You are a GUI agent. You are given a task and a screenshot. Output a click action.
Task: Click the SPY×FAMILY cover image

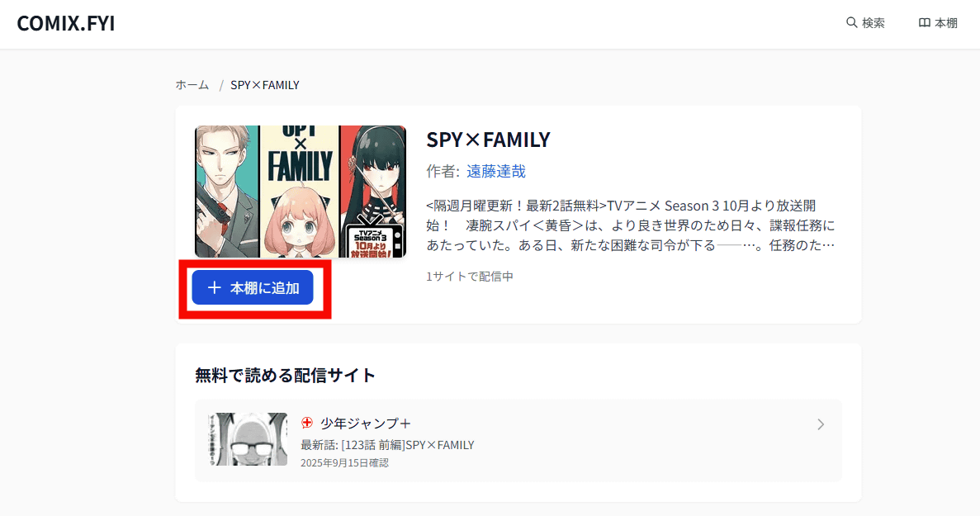point(301,192)
